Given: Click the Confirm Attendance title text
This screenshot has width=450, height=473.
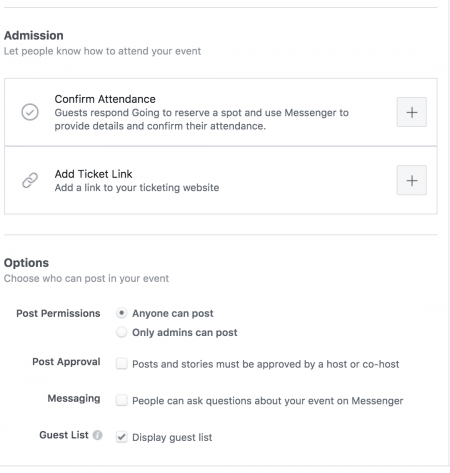Looking at the screenshot, I should pyautogui.click(x=105, y=99).
